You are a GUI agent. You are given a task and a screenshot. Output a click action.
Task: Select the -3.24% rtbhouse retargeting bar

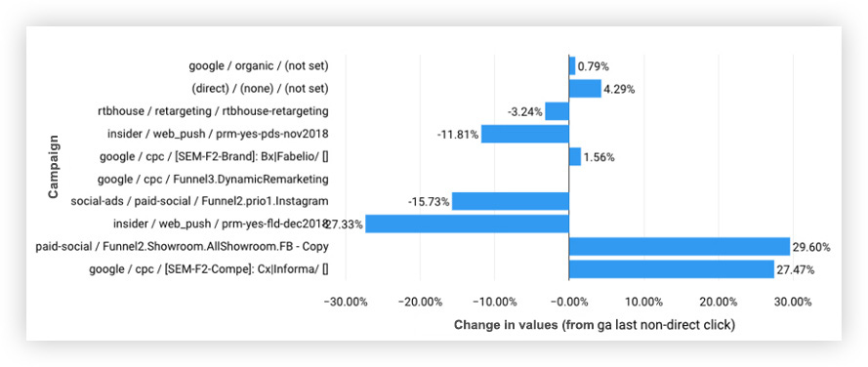(x=557, y=111)
